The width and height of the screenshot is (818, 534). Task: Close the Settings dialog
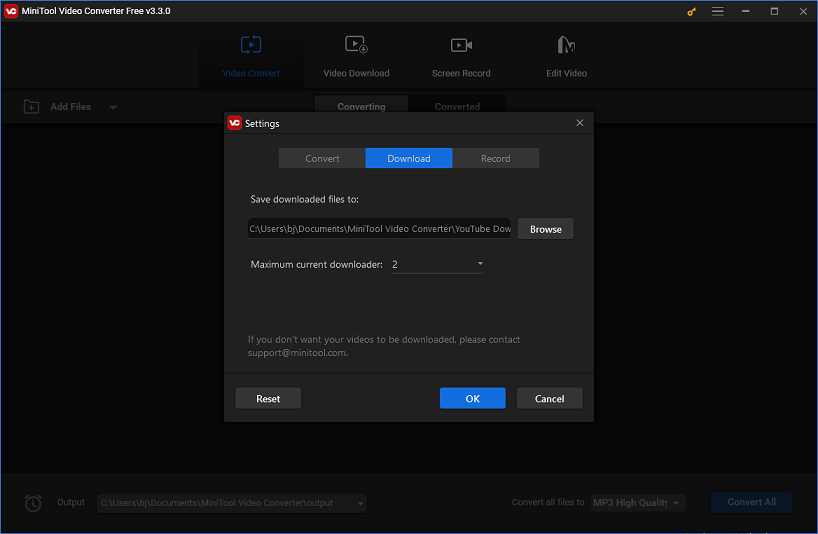pyautogui.click(x=580, y=123)
